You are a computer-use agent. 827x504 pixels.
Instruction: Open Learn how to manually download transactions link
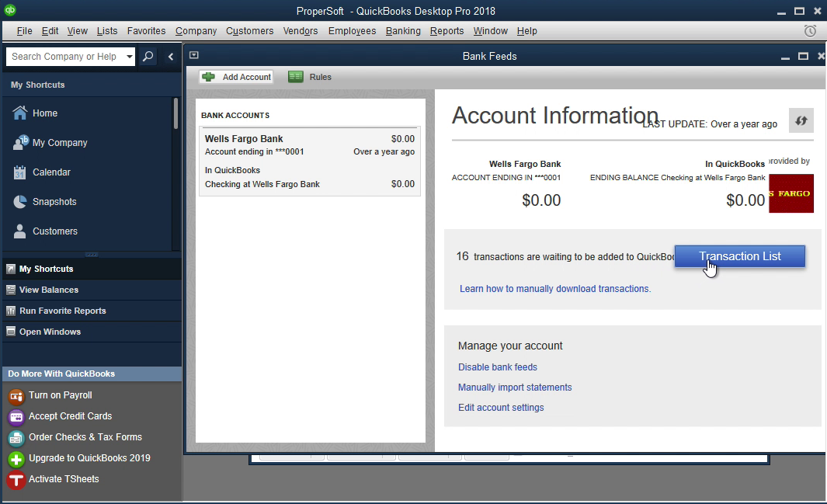[x=555, y=289]
